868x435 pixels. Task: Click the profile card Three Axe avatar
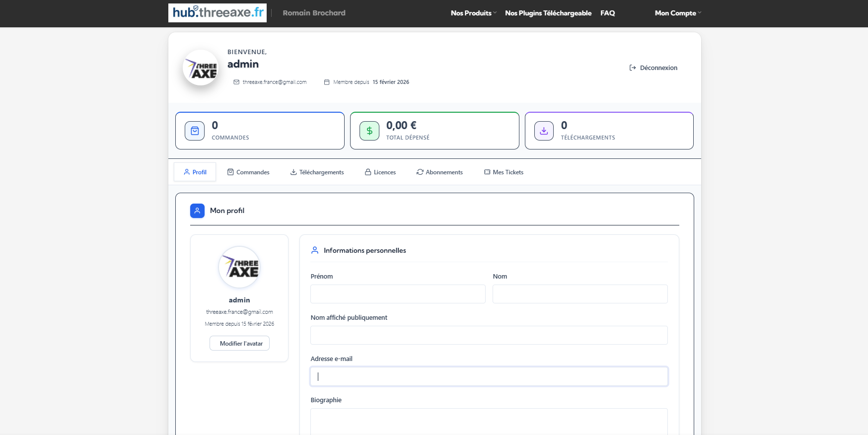tap(239, 267)
